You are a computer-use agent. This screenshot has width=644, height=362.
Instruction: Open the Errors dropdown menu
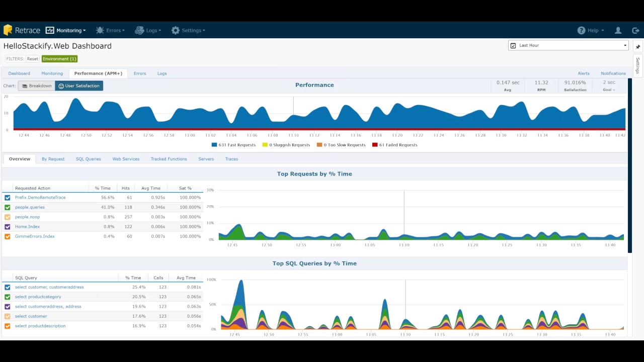[x=110, y=30]
